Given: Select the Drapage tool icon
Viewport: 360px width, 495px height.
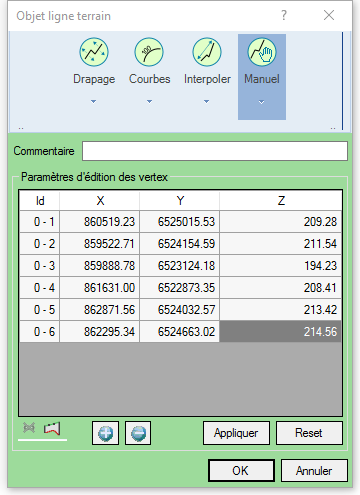Looking at the screenshot, I should (94, 52).
